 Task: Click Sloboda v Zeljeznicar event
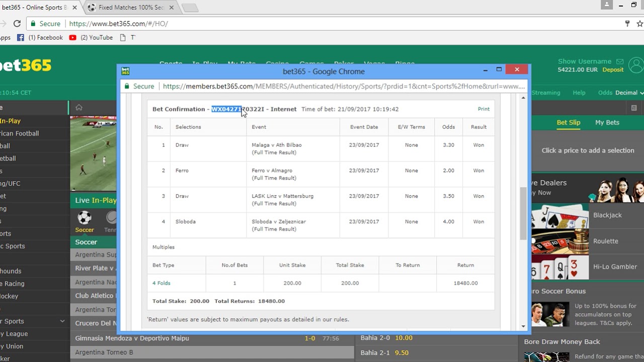(279, 222)
